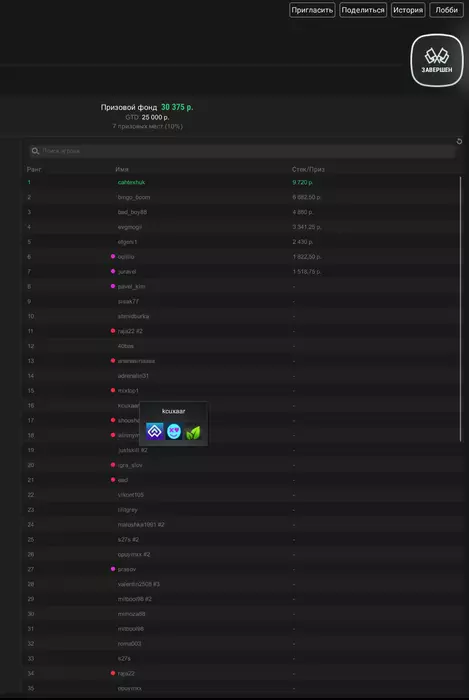Go to Лобби
Screen dimensions: 469x700
coord(447,10)
